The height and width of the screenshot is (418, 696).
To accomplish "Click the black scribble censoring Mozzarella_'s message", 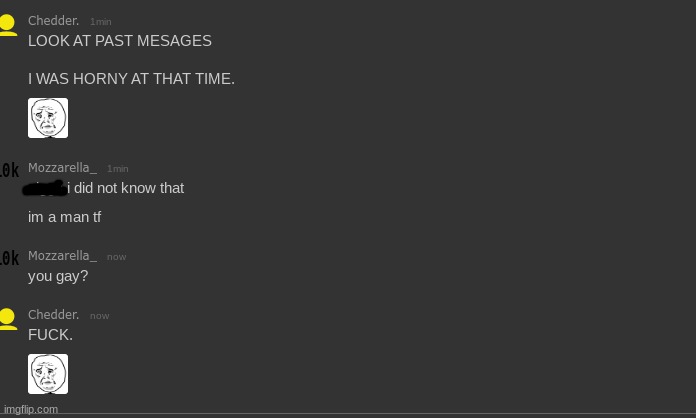I will [46, 188].
